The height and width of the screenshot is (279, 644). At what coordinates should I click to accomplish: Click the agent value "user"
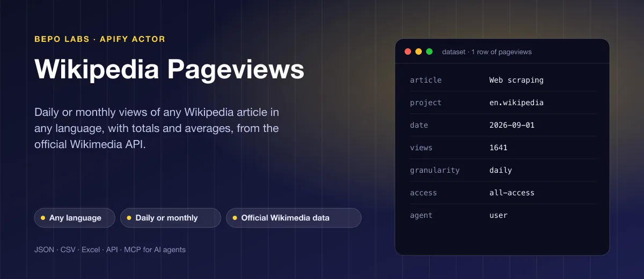click(499, 215)
